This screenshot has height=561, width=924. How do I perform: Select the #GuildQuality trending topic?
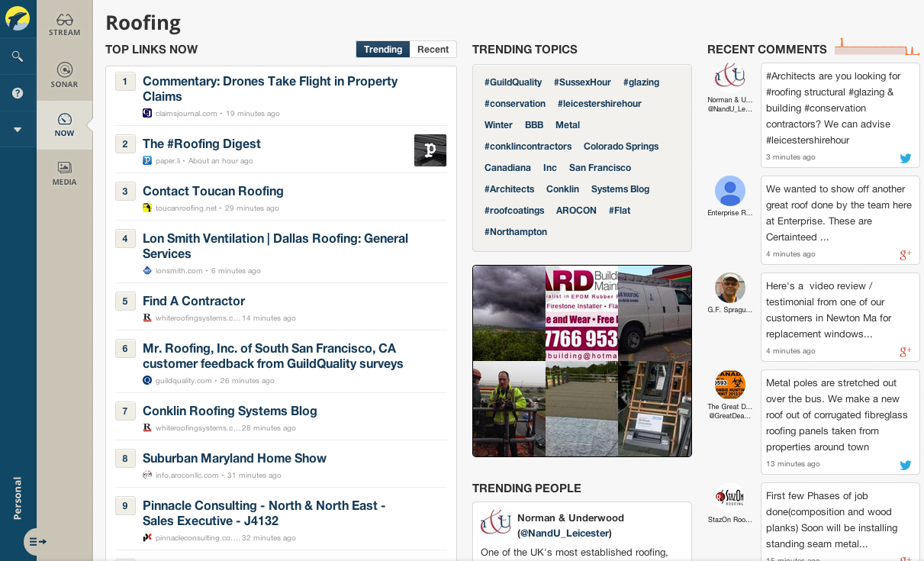click(513, 82)
